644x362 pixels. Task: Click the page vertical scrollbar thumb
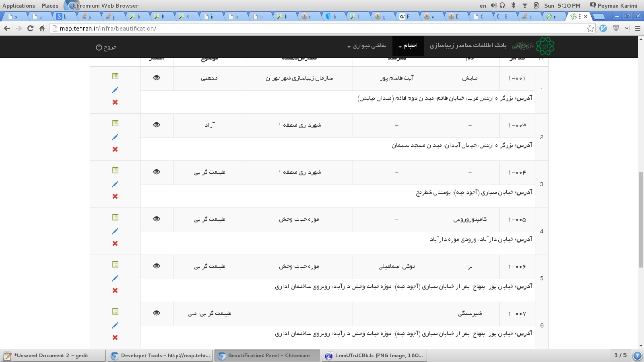tap(641, 219)
